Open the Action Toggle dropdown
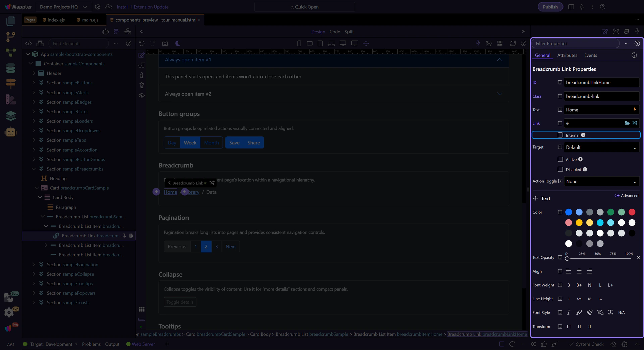Screen dimensions: 644x350 [x=601, y=181]
